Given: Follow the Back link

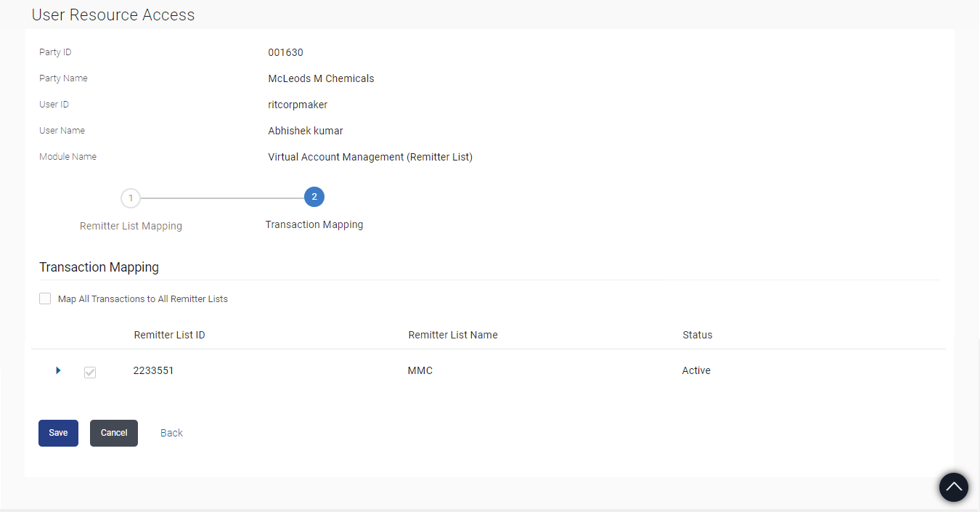Looking at the screenshot, I should coord(171,433).
